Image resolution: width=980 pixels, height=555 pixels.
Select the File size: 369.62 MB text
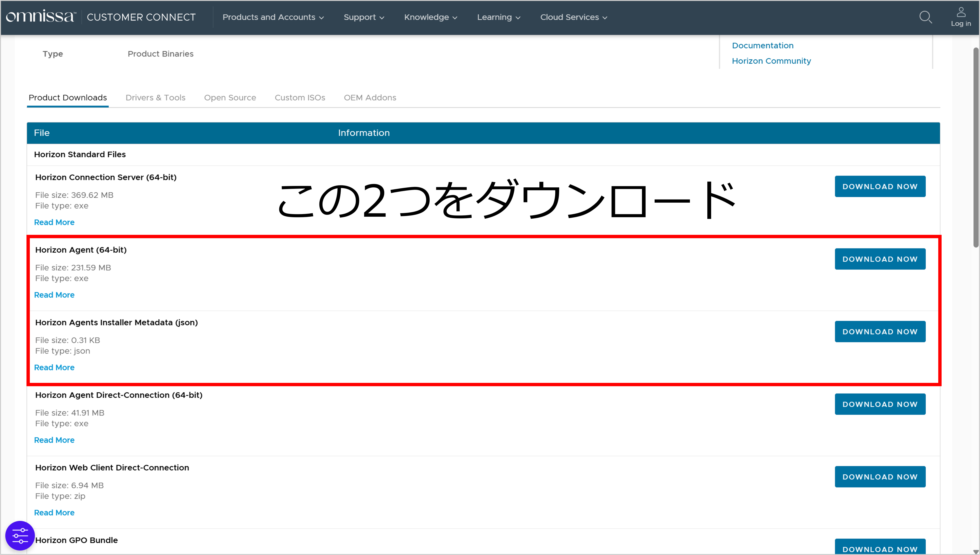pyautogui.click(x=74, y=195)
